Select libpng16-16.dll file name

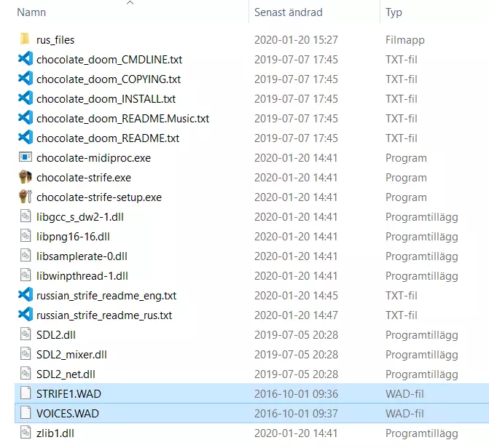pyautogui.click(x=73, y=236)
